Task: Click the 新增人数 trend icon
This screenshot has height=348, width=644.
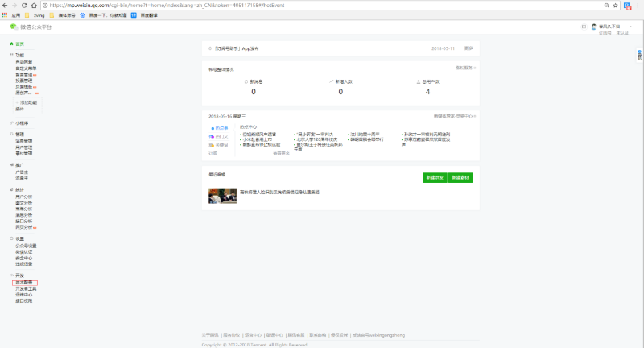Action: (x=331, y=81)
